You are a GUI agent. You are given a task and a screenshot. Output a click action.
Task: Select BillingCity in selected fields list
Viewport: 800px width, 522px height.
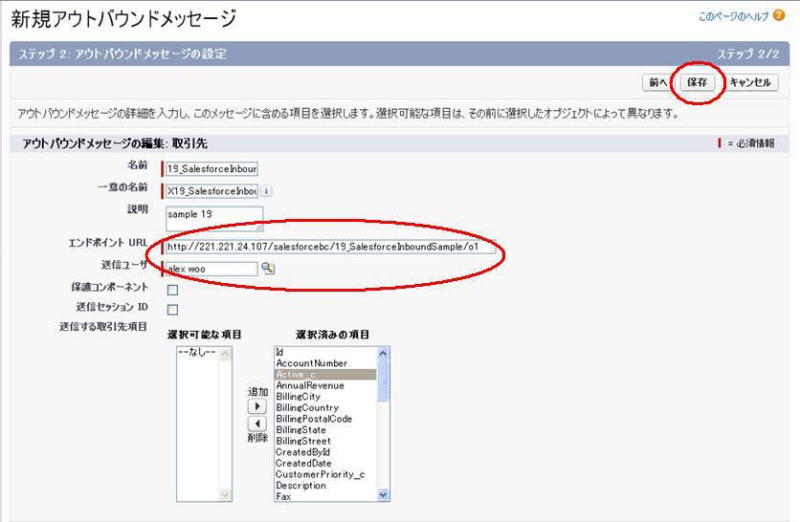coord(305,397)
